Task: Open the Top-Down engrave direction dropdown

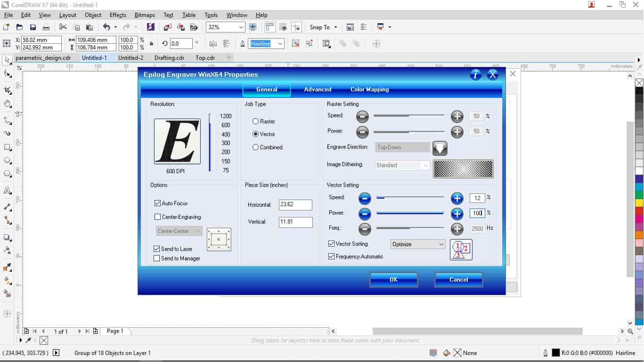Action: 403,147
